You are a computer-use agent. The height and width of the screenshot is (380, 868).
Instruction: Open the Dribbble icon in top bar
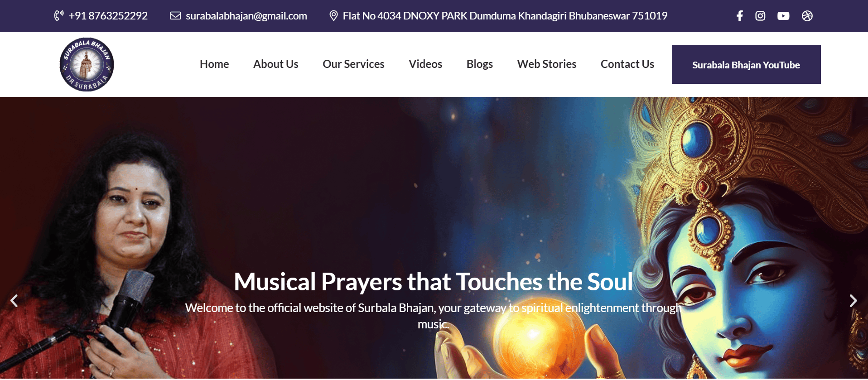click(x=807, y=16)
